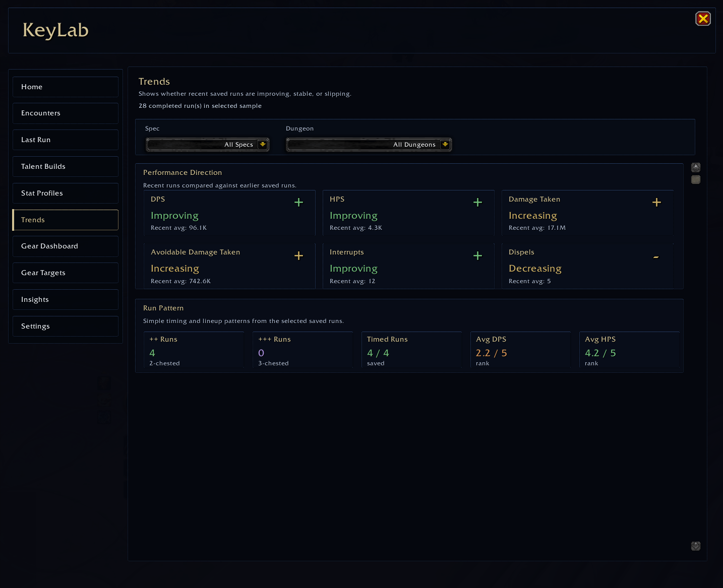Click the HPS plus trend icon
Image resolution: width=723 pixels, height=588 pixels.
point(477,203)
